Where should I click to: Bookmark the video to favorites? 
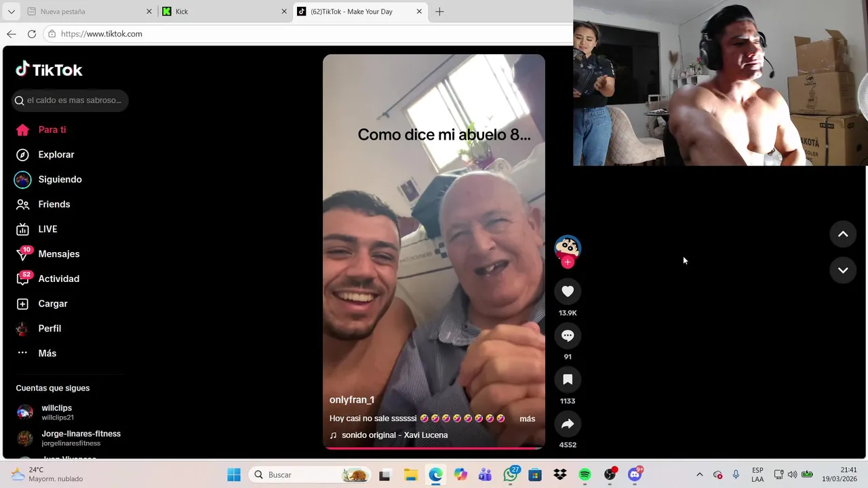pos(568,380)
